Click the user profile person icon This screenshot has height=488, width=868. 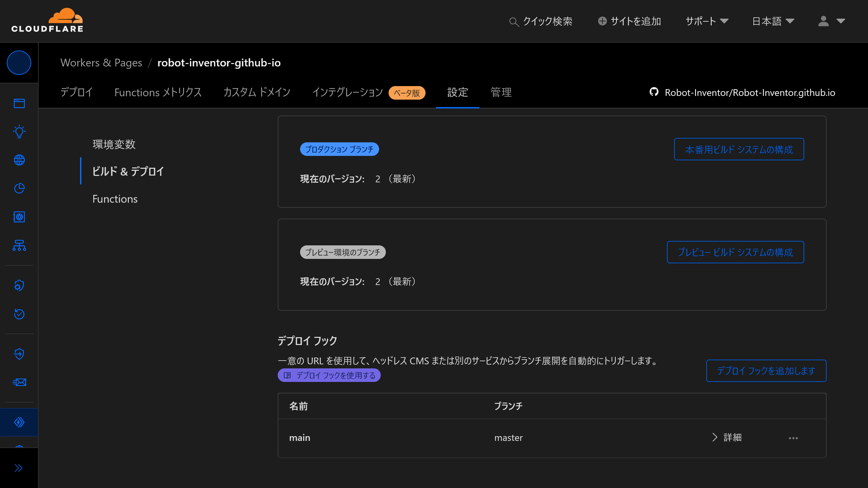[x=824, y=21]
